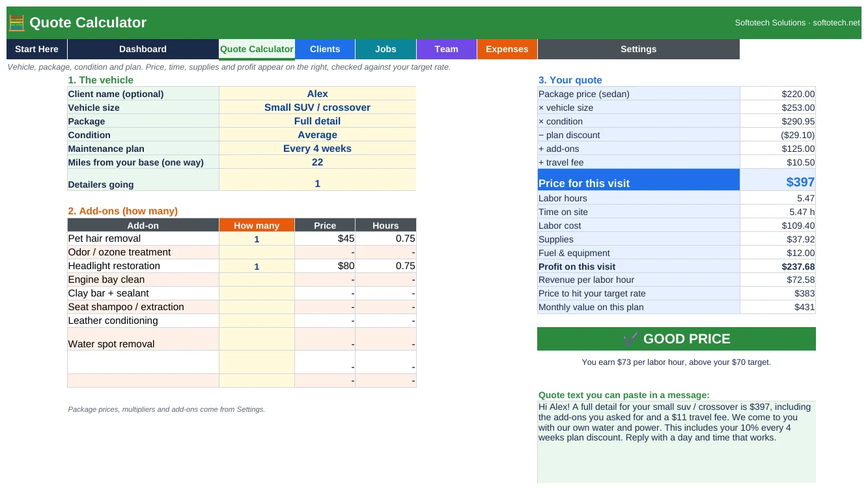Go to the Clients tab

[x=325, y=49]
